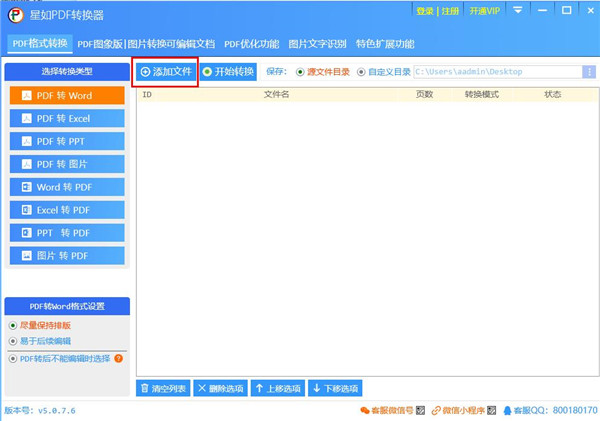Choose the 易于后续编辑 option
The width and height of the screenshot is (600, 421).
(x=13, y=341)
